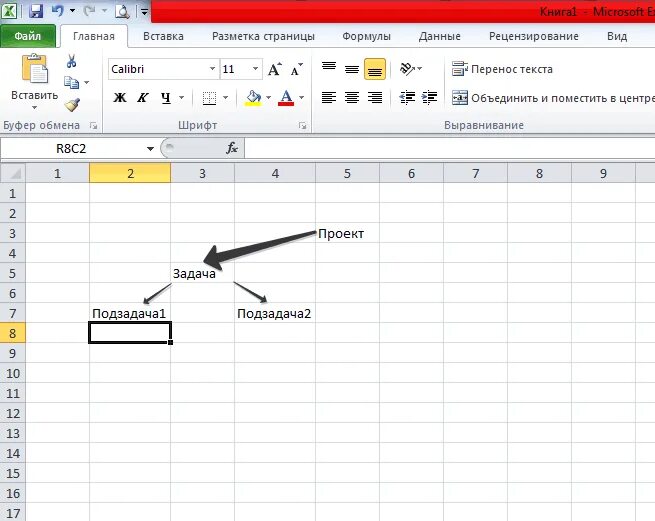Apply red font color A icon
655x521 pixels.
(x=286, y=98)
